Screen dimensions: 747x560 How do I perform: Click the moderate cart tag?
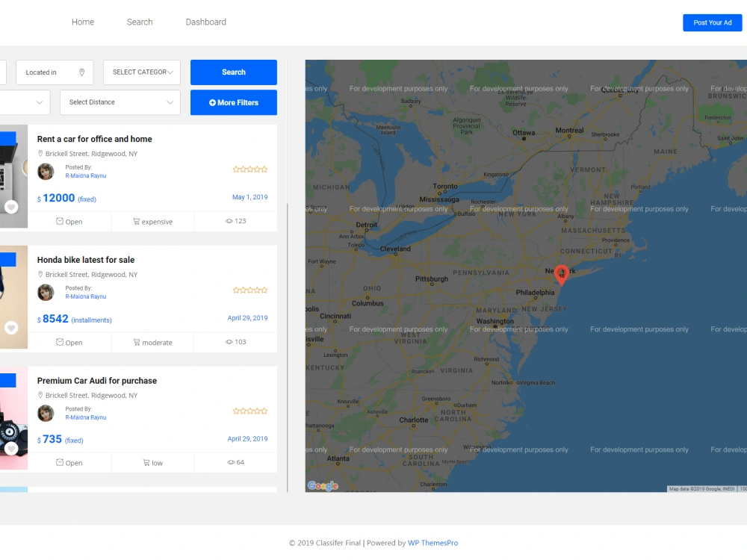coord(152,343)
